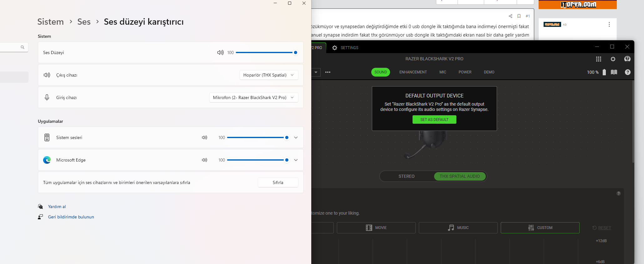Expand the Sistem sesleri row chevron
This screenshot has height=264, width=644.
pyautogui.click(x=296, y=137)
